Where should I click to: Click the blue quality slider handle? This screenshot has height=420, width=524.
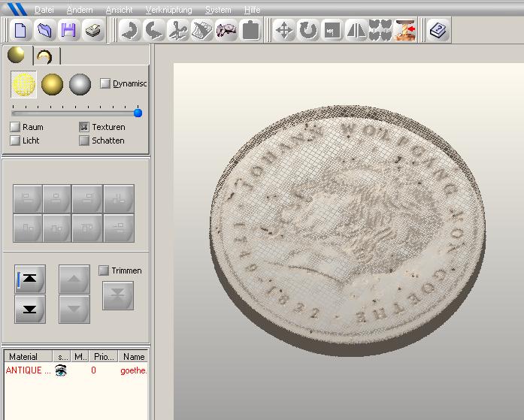(x=138, y=113)
